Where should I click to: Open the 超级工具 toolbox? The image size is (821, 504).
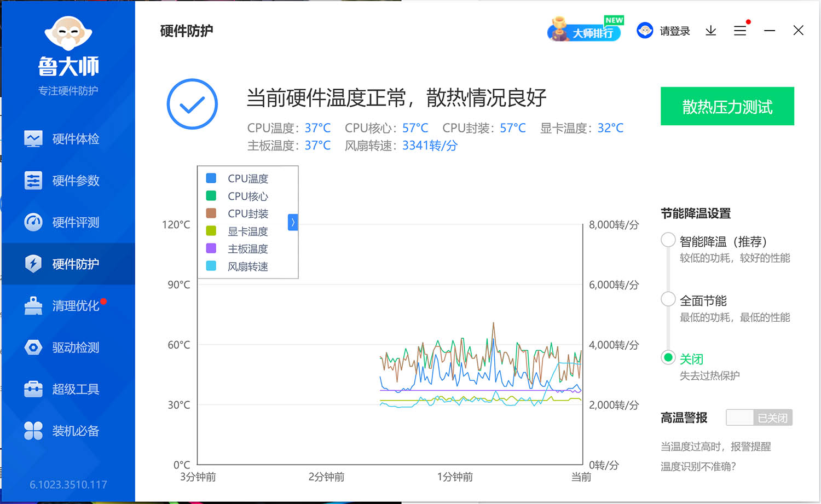[x=75, y=389]
